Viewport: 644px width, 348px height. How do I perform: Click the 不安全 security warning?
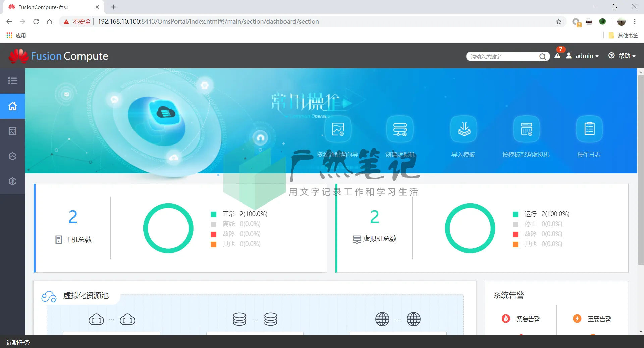click(77, 22)
